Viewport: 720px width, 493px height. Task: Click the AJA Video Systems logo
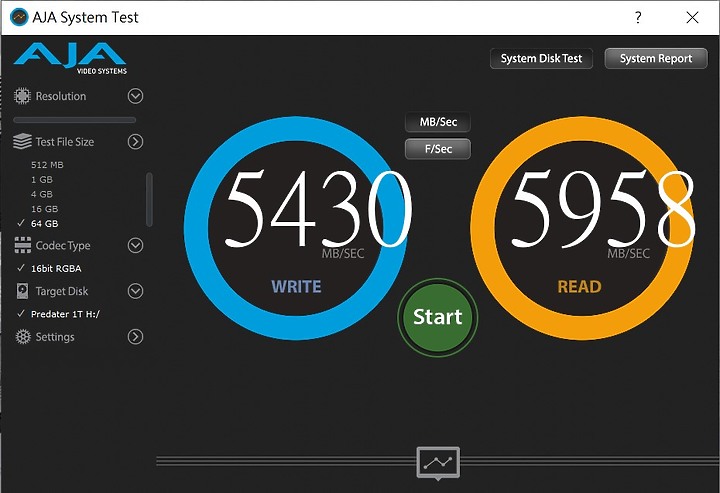coord(70,58)
